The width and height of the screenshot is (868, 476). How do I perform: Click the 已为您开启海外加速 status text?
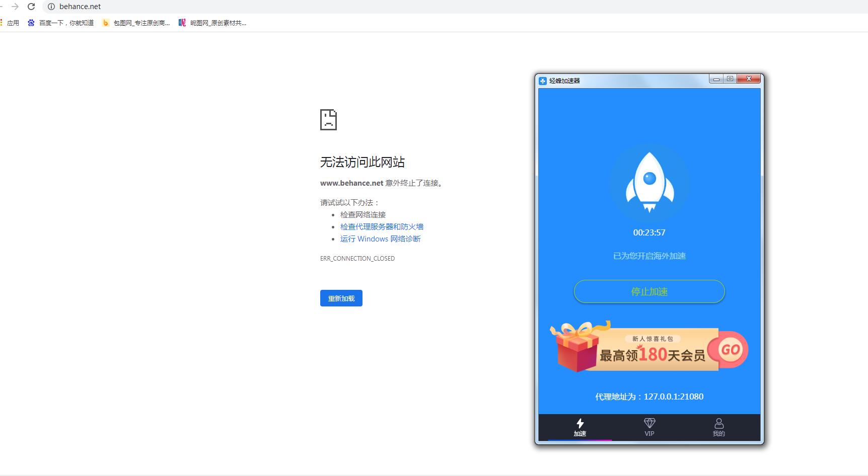click(649, 256)
